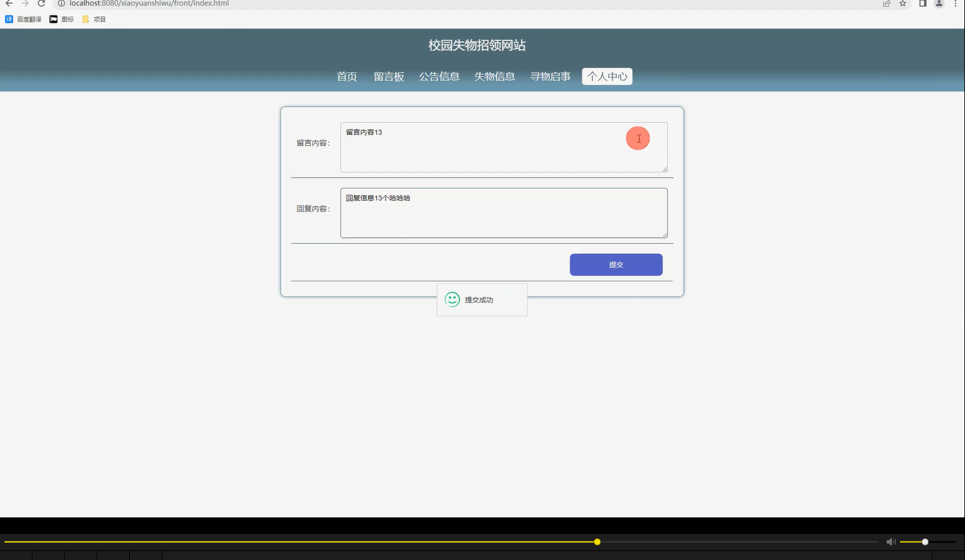
Task: Submit the form with 提交 button
Action: tap(616, 265)
